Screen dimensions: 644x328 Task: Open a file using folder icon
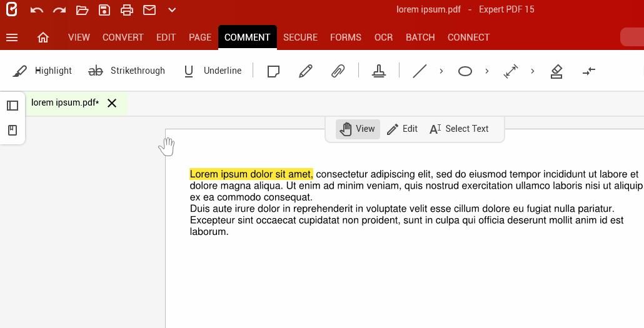point(82,10)
